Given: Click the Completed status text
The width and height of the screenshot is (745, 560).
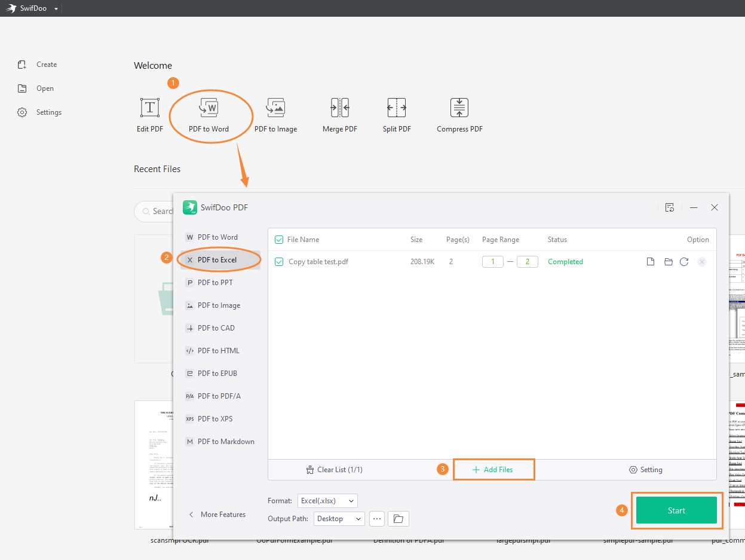Looking at the screenshot, I should click(565, 262).
